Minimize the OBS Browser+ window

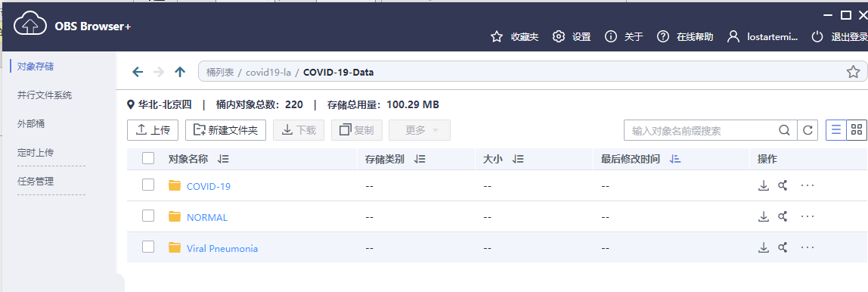click(828, 15)
